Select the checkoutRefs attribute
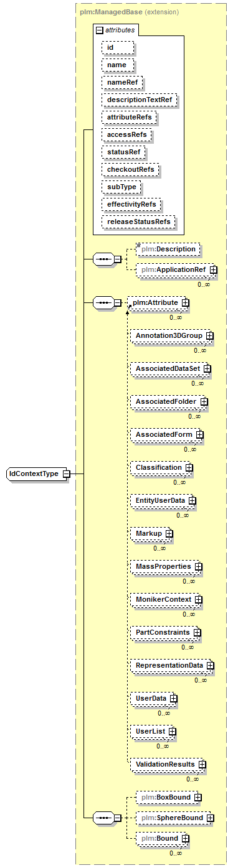The width and height of the screenshot is (233, 868). click(130, 169)
